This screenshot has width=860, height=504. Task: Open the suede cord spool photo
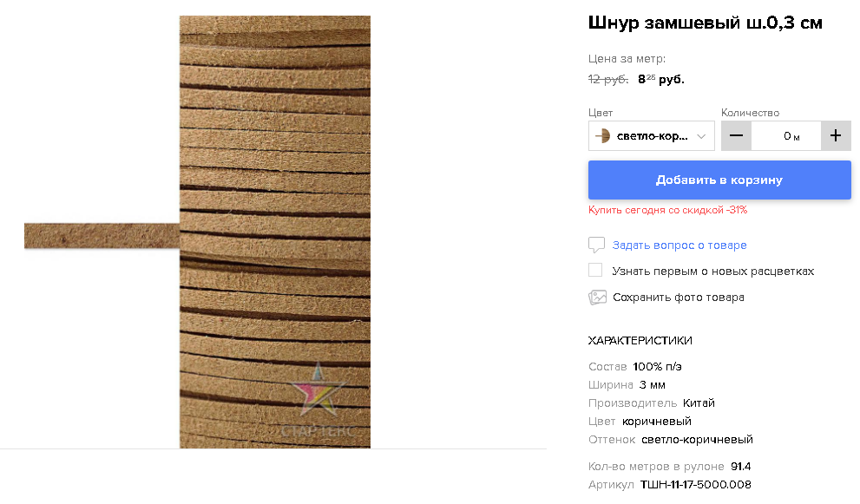click(x=275, y=232)
